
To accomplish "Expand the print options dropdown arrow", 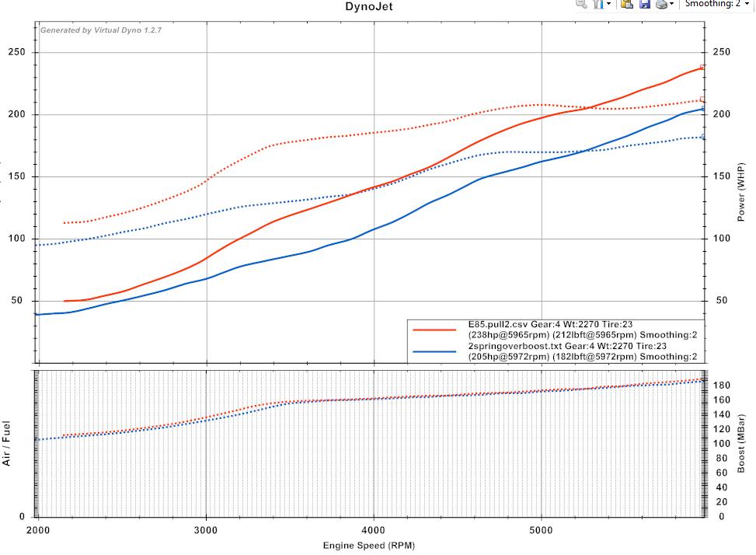I will coord(671,5).
